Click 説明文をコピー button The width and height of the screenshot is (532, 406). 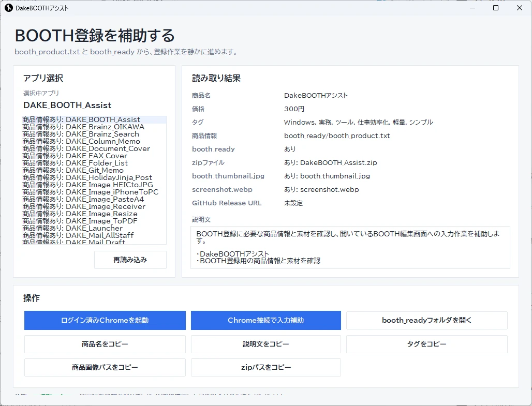pos(265,344)
